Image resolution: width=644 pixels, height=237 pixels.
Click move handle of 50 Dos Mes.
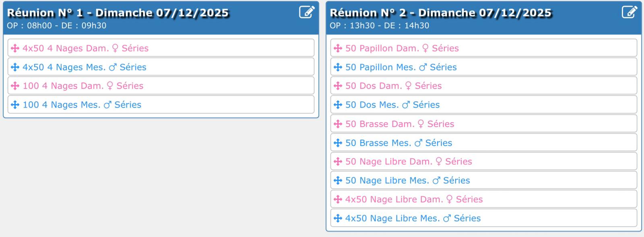pyautogui.click(x=338, y=105)
